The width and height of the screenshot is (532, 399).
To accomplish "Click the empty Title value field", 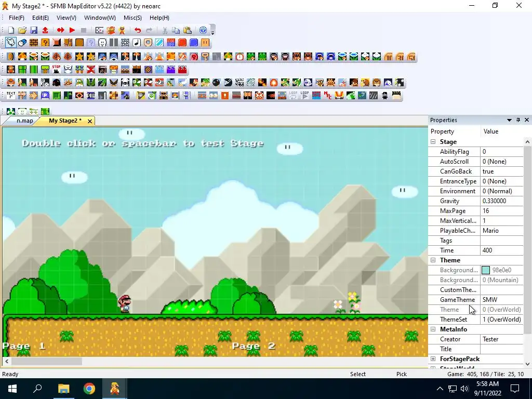I will coord(502,349).
